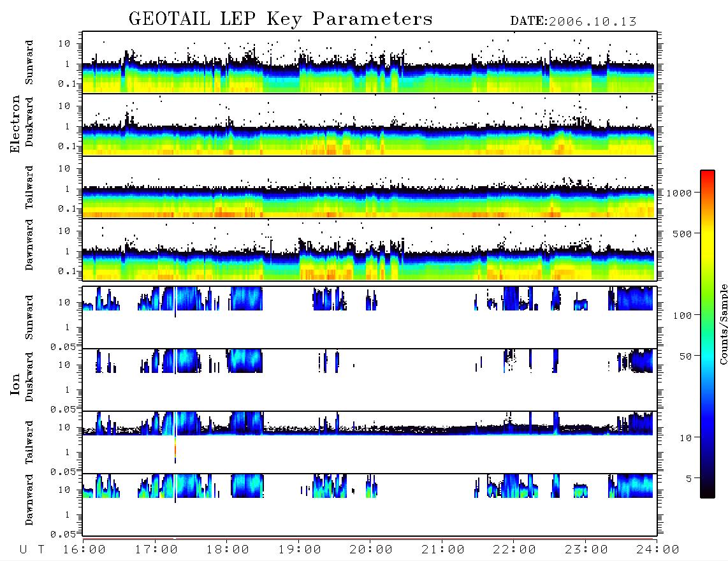
Task: Click the Electron group label
Action: (x=15, y=124)
